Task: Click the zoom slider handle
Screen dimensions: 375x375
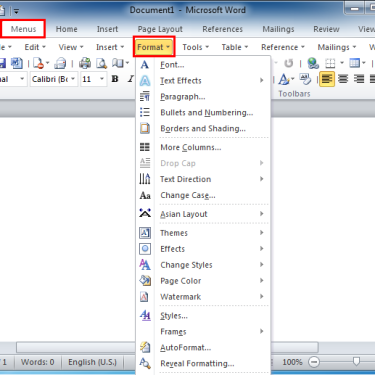Action: 356,362
